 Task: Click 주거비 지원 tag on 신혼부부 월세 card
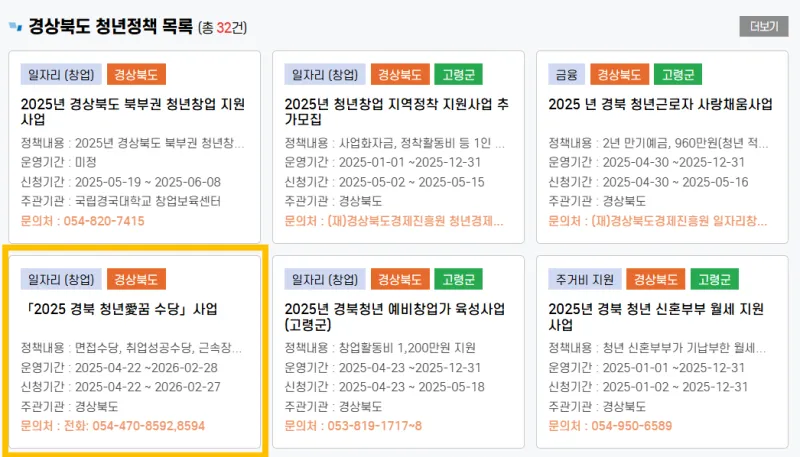click(x=585, y=279)
